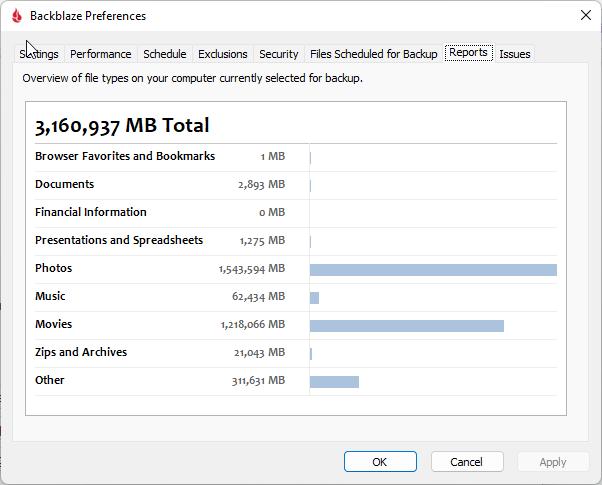The width and height of the screenshot is (602, 485).
Task: Click the Photos label
Action: coord(53,268)
